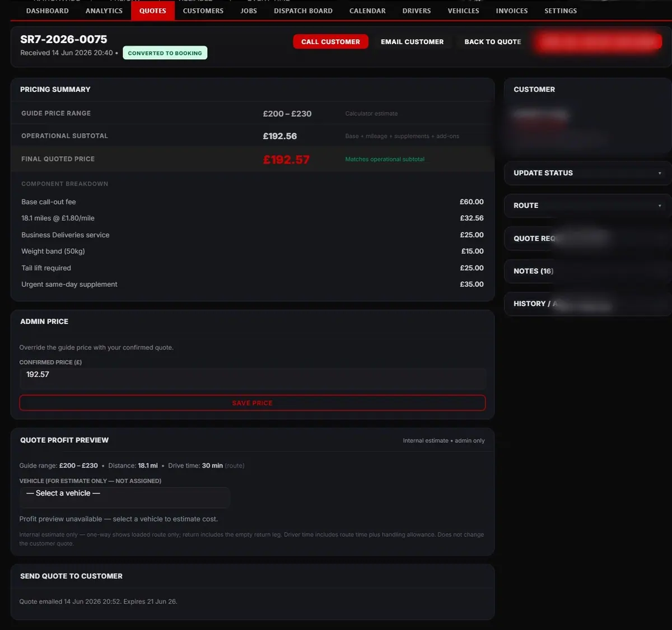Go to the Customers tab

pos(203,11)
